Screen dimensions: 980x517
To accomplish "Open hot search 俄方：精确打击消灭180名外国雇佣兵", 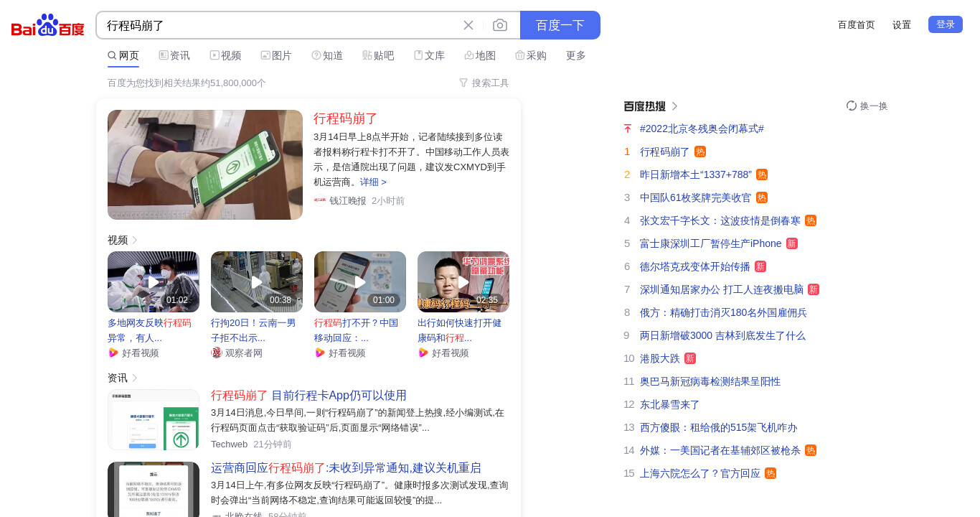I will point(723,312).
